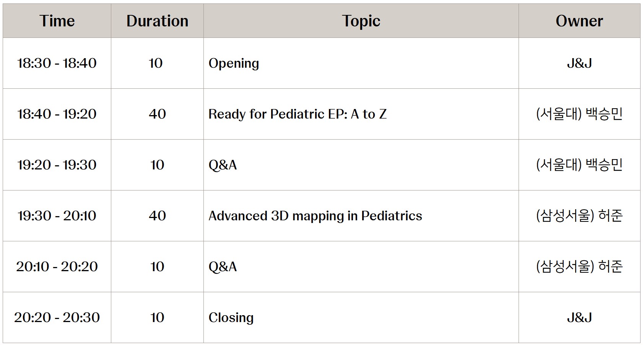Click the Time column header
This screenshot has height=345, width=644.
point(57,21)
